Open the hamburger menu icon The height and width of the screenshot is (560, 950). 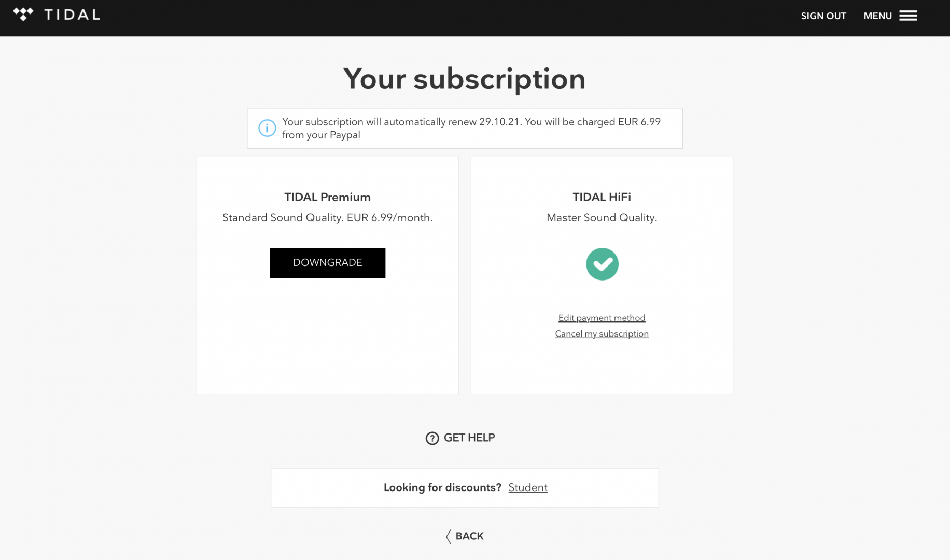[x=908, y=16]
